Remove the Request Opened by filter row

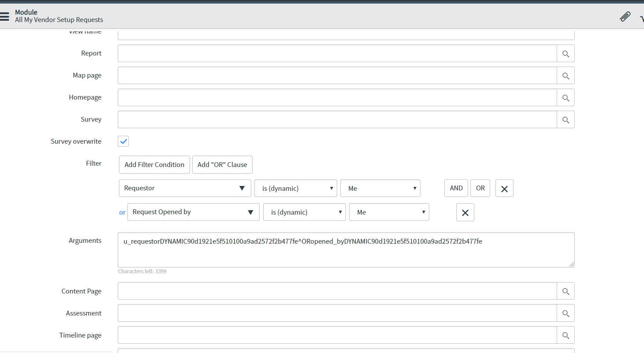[465, 212]
